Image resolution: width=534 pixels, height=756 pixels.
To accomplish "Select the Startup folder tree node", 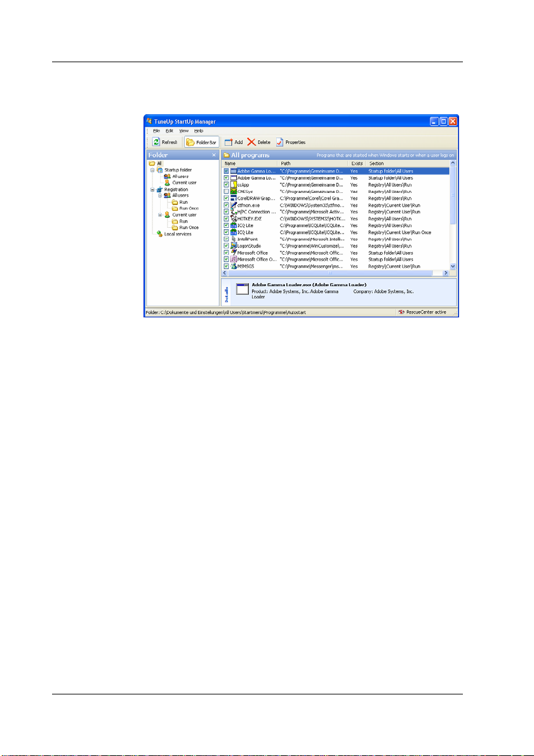I will pyautogui.click(x=173, y=170).
